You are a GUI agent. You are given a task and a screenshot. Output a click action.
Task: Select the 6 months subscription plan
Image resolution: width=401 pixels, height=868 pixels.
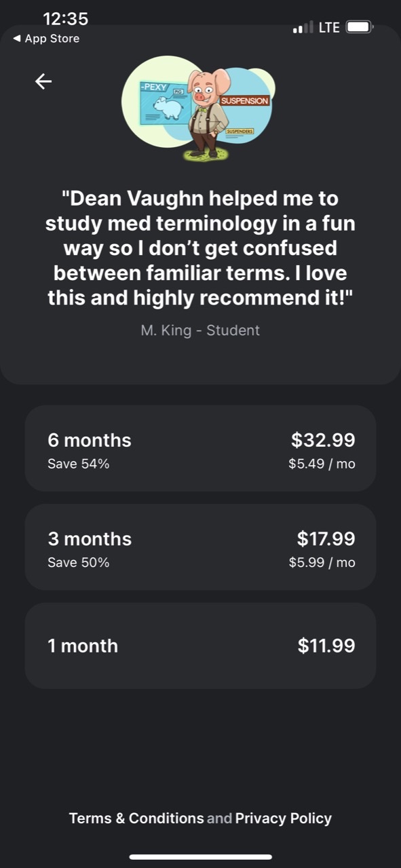tap(200, 448)
